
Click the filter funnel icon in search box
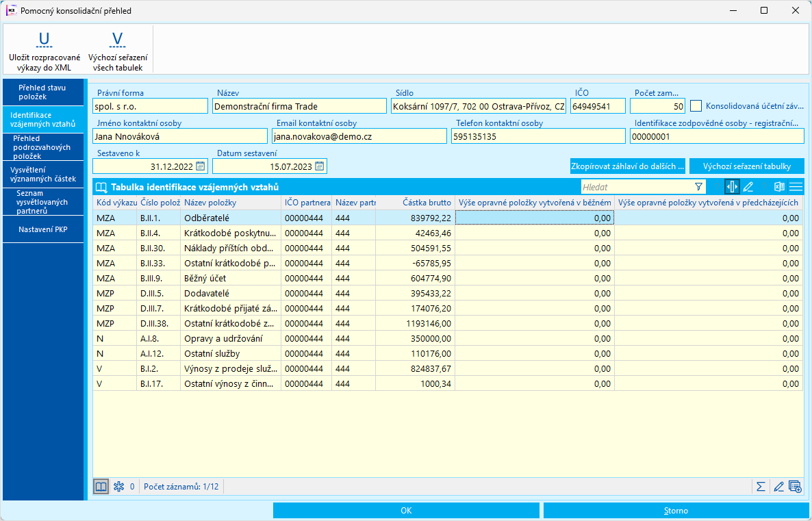tap(698, 187)
